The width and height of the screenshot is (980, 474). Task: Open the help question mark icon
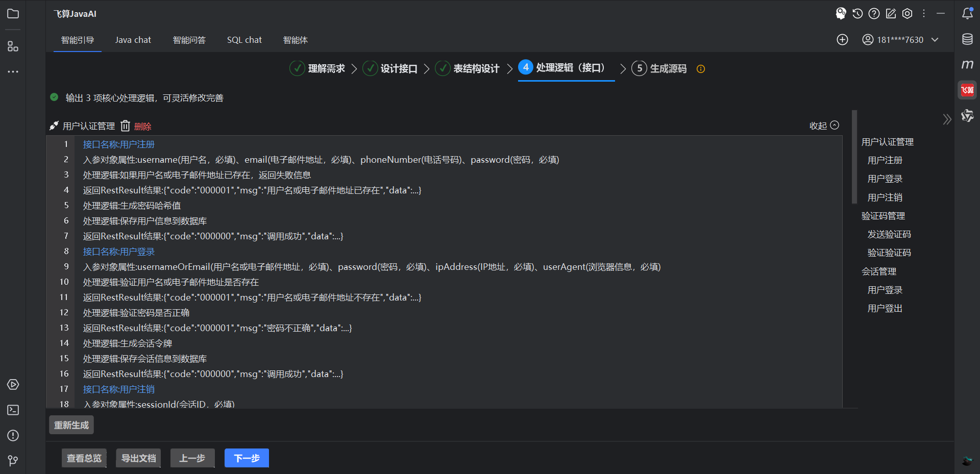point(874,14)
